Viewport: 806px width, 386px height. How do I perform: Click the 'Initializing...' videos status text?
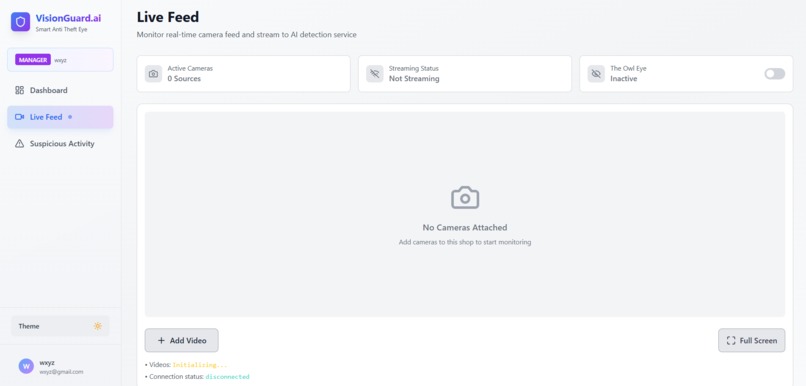click(199, 365)
